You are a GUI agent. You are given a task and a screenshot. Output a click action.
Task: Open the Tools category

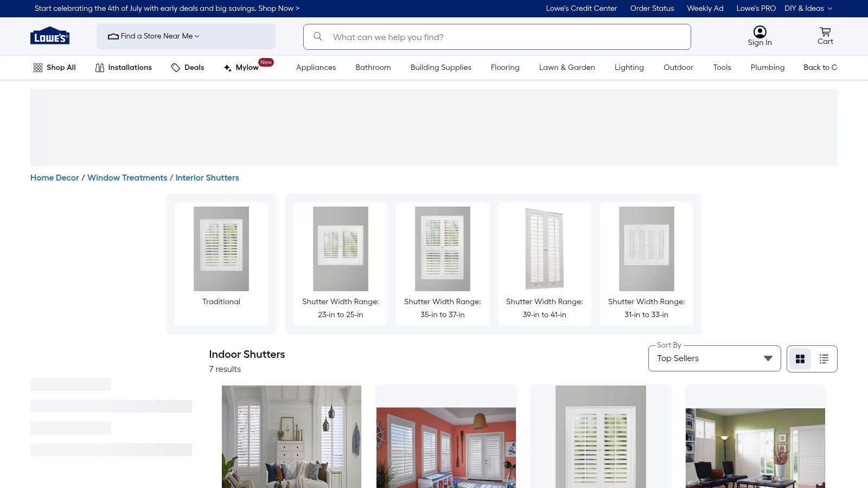pos(722,68)
